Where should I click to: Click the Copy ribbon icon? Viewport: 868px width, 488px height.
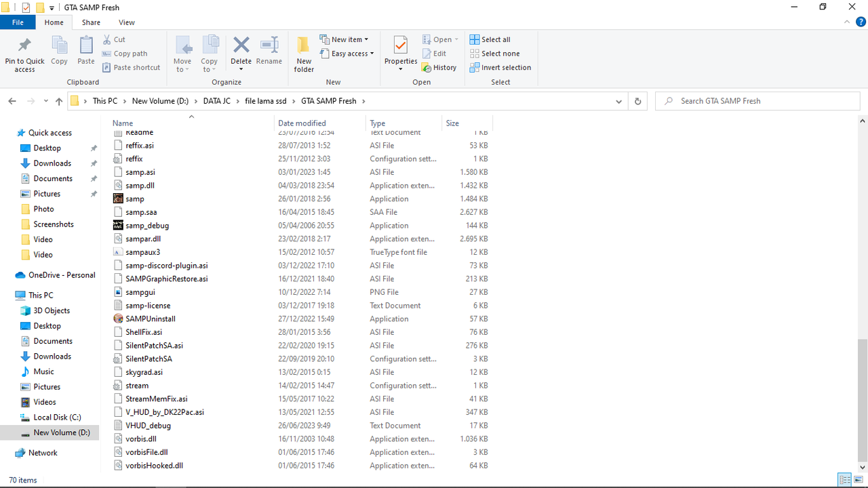point(59,52)
